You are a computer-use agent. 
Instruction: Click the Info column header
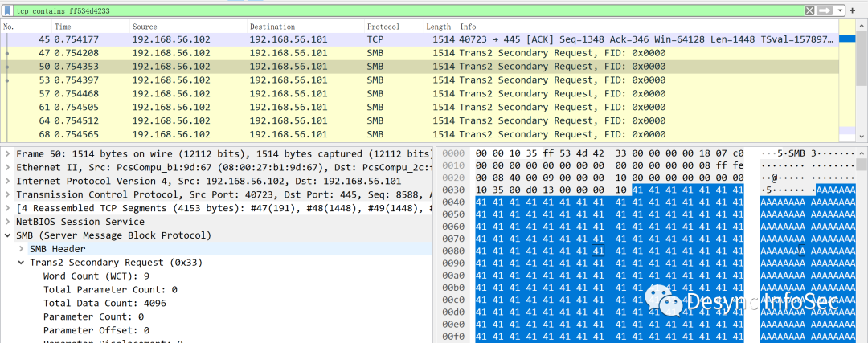(x=648, y=27)
